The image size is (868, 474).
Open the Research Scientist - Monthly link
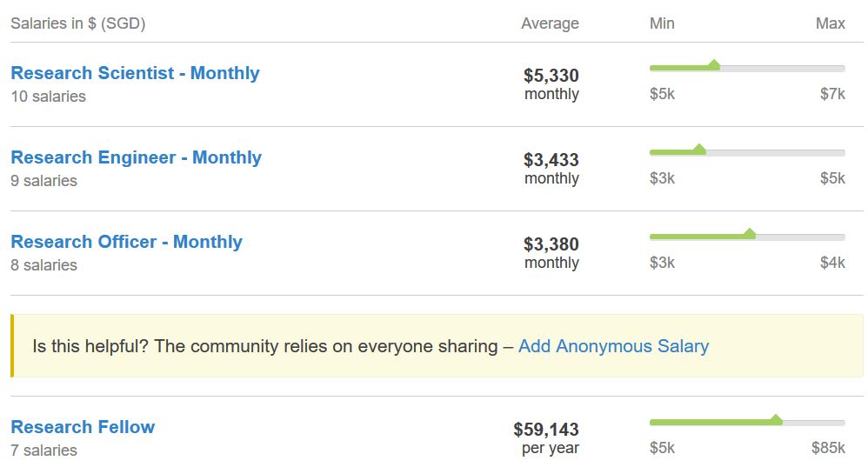coord(135,73)
